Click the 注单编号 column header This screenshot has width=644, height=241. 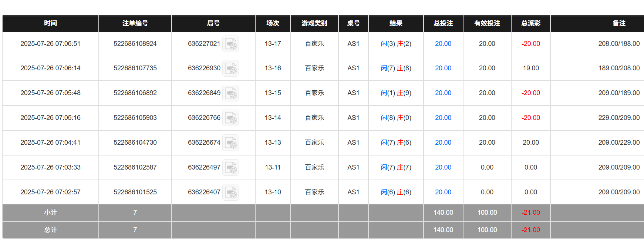[x=135, y=23]
